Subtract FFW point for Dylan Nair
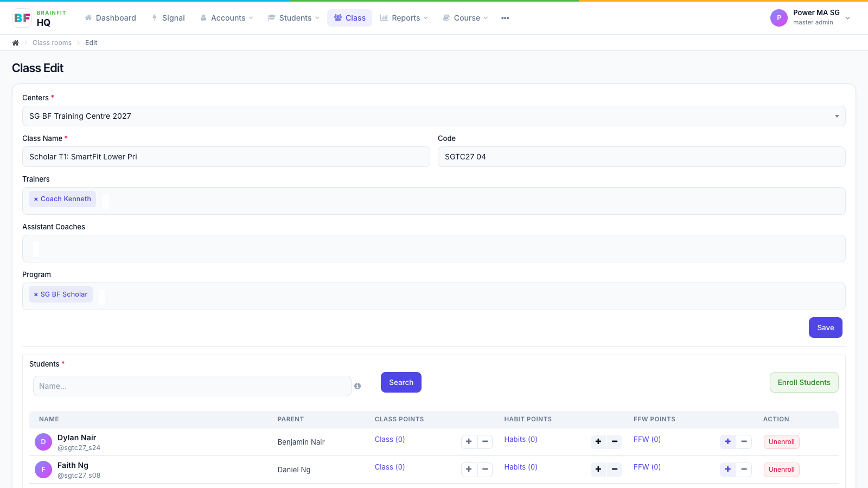The width and height of the screenshot is (868, 488). [744, 441]
